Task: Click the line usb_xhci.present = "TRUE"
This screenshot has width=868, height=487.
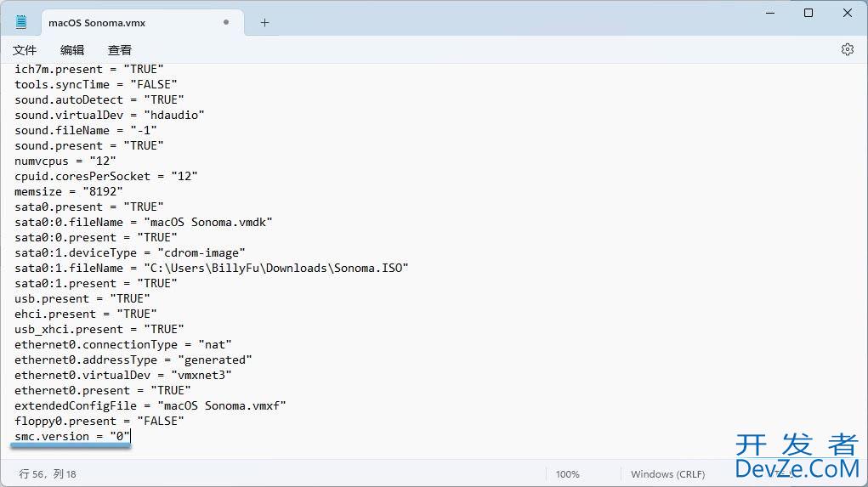Action: tap(99, 329)
